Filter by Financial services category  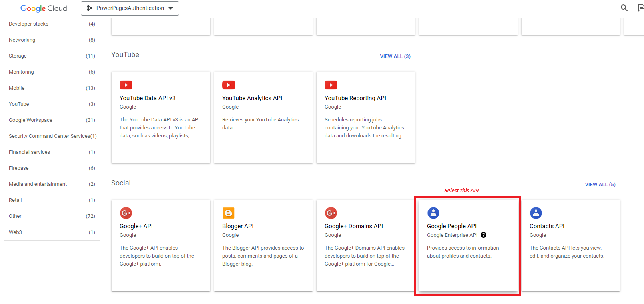coord(52,152)
